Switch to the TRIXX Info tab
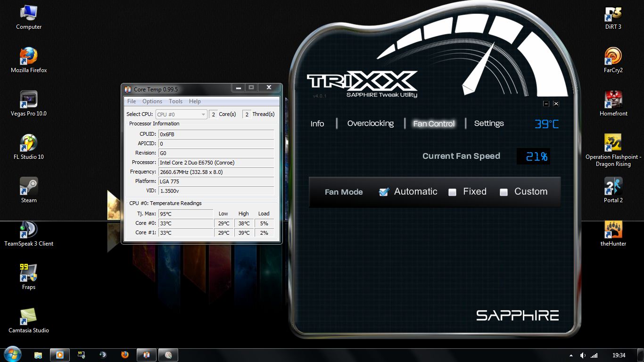 tap(317, 123)
